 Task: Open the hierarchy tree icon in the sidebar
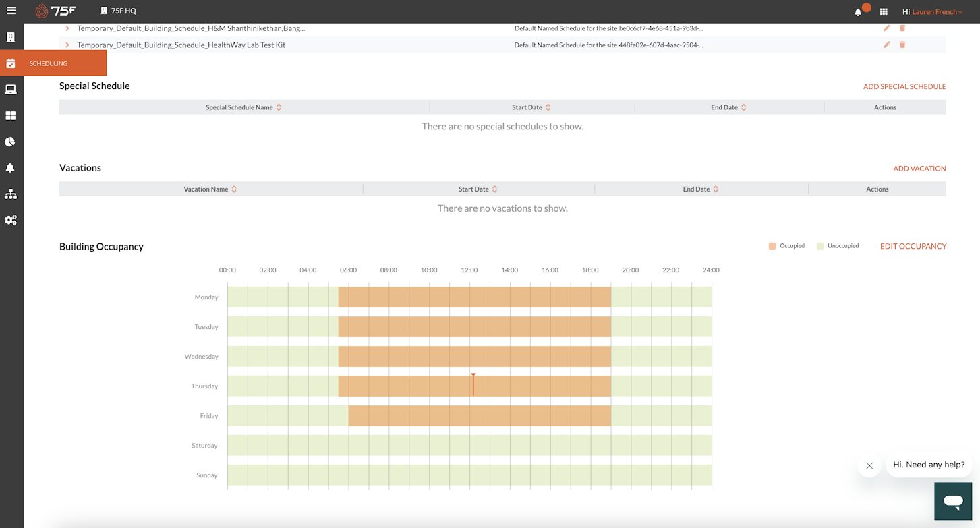click(x=11, y=194)
